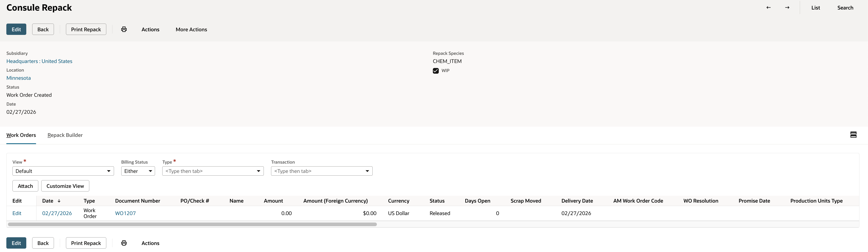Click the Customize View button

[x=65, y=186]
